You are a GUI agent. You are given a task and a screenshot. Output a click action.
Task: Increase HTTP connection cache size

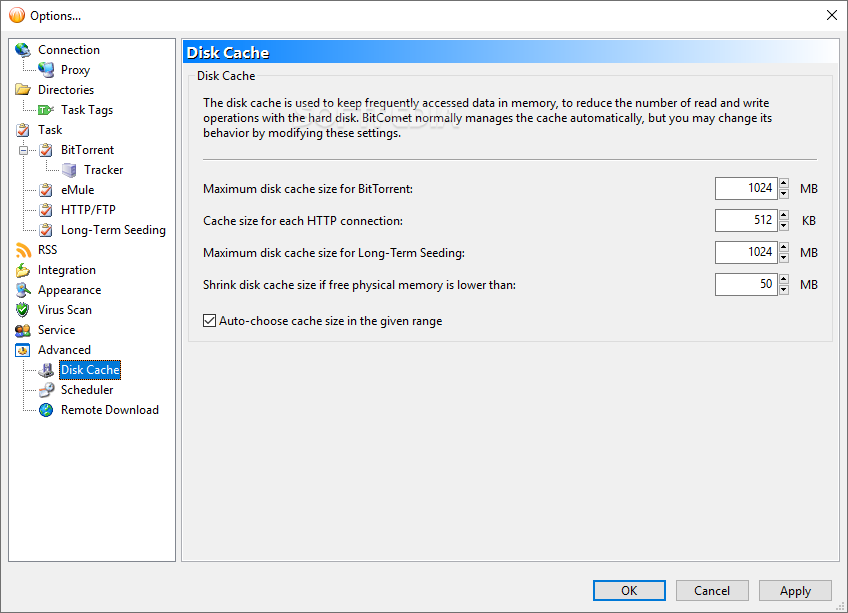click(784, 215)
